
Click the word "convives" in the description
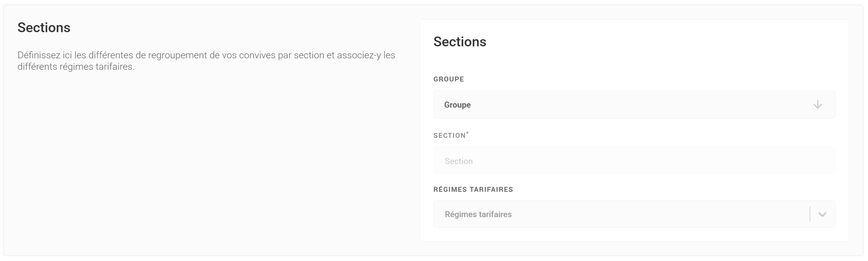[x=257, y=55]
